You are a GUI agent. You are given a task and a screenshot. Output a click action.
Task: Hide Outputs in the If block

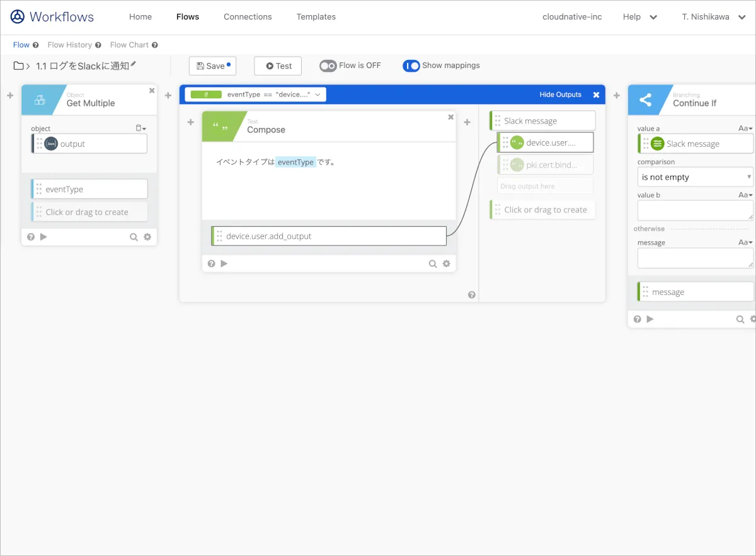point(560,95)
